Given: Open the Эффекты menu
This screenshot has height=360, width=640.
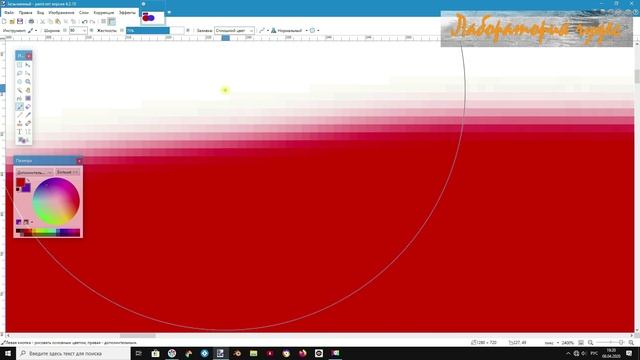Looking at the screenshot, I should click(127, 13).
